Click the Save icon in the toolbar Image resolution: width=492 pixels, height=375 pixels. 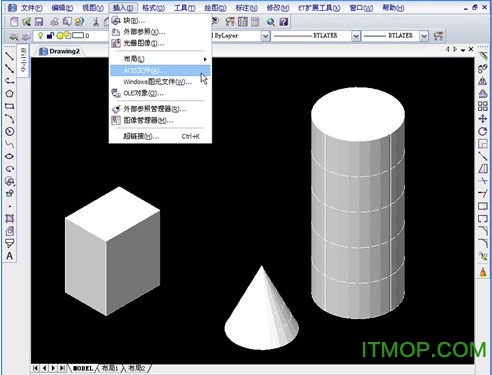(39, 22)
